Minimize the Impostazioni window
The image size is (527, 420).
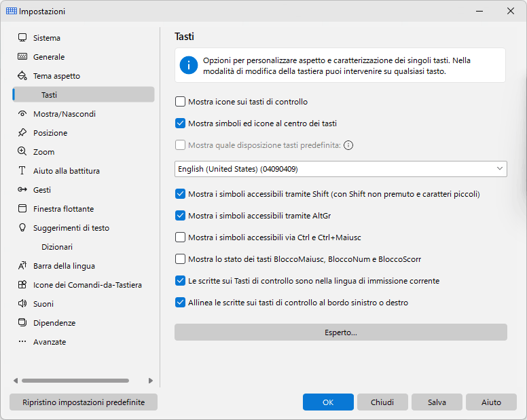coord(479,11)
